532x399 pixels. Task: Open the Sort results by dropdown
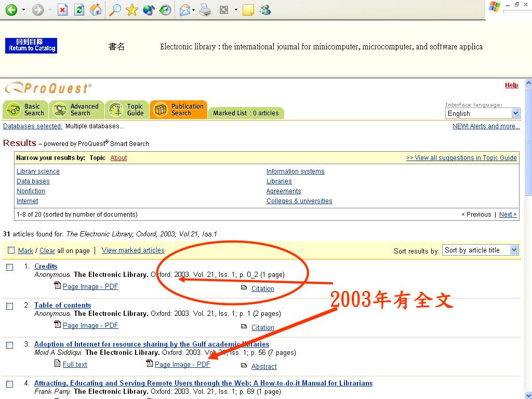coord(481,250)
